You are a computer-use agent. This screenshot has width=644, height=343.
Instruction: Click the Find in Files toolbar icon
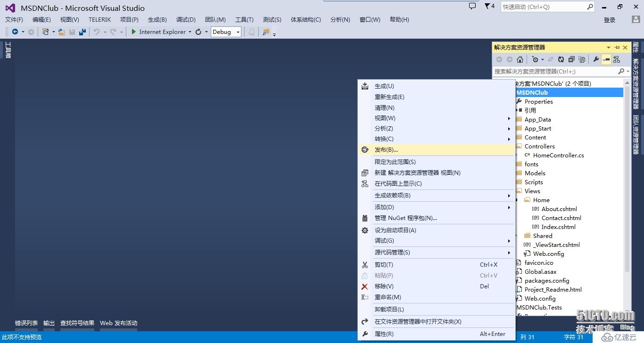point(266,32)
